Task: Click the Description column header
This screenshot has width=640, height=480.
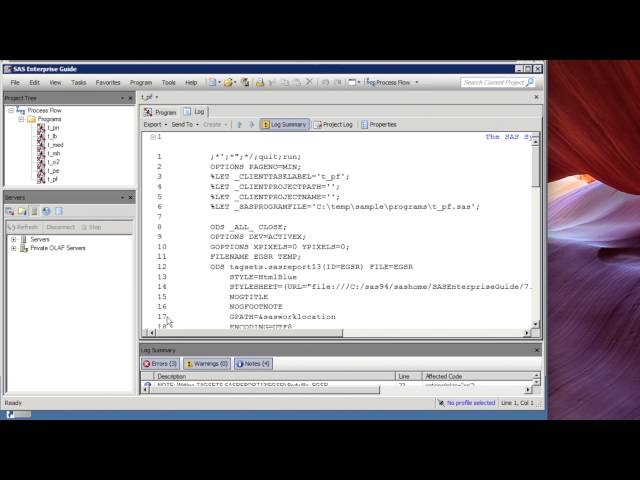Action: coord(275,376)
